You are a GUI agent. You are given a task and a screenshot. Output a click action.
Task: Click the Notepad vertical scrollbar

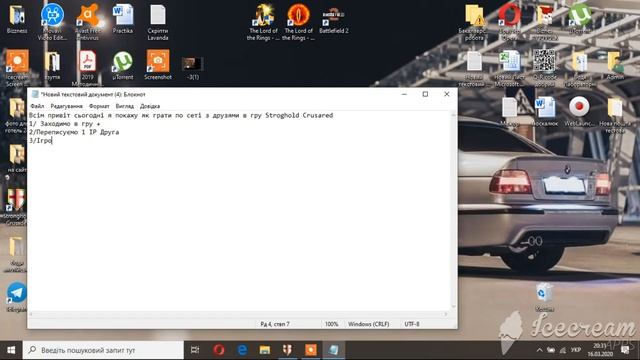(453, 211)
